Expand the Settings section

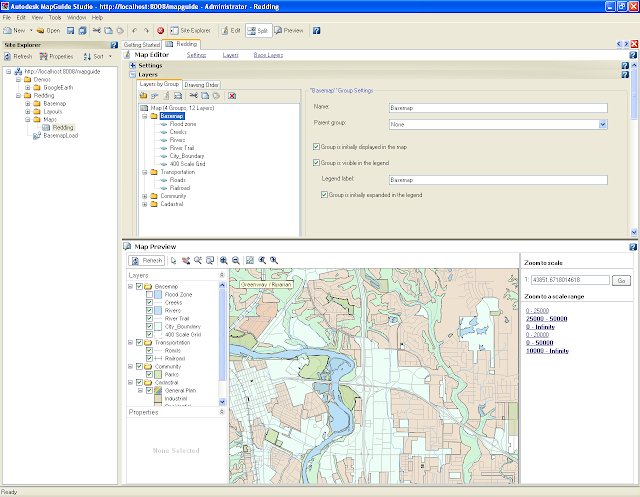[x=133, y=65]
